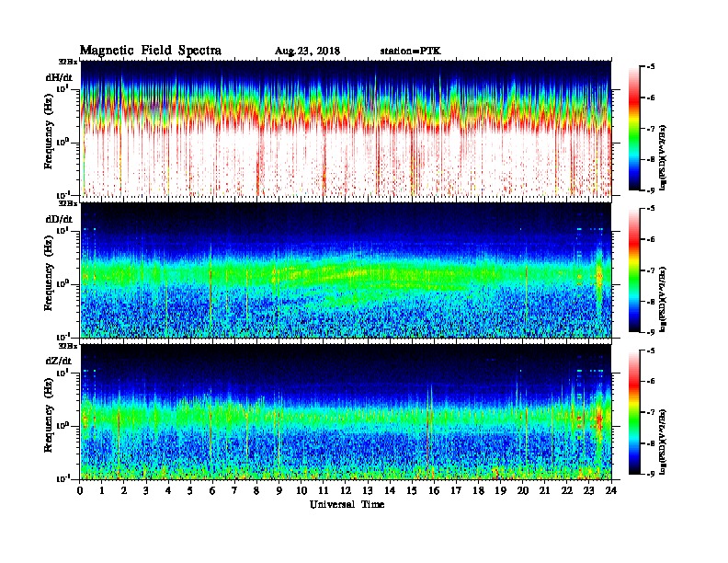
Task: Click the "-7" value on the dD/dt color bar
Action: click(651, 270)
